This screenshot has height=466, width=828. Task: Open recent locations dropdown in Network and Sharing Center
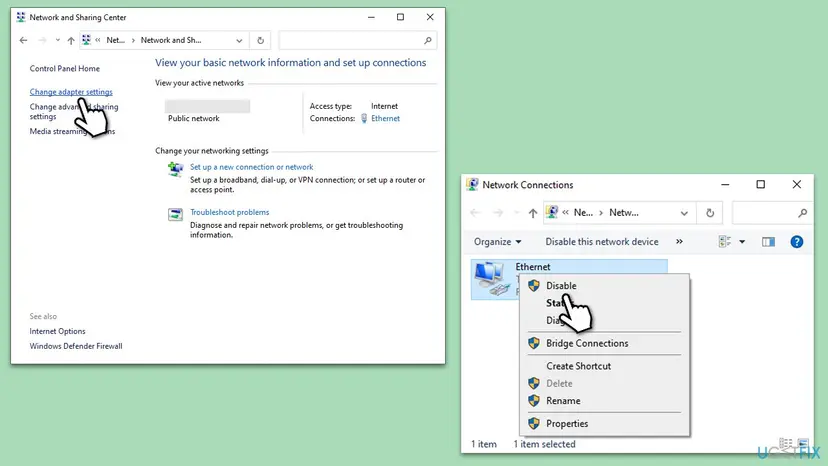pyautogui.click(x=58, y=40)
